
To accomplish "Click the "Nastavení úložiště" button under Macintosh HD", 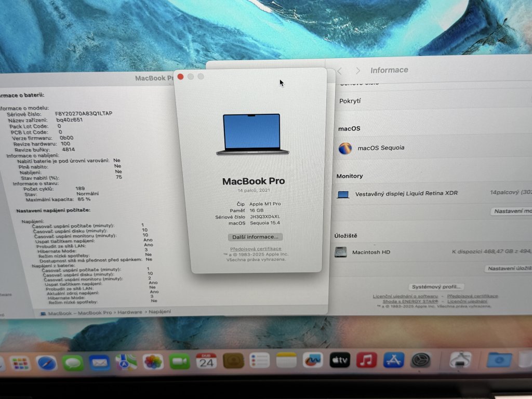I will [508, 269].
